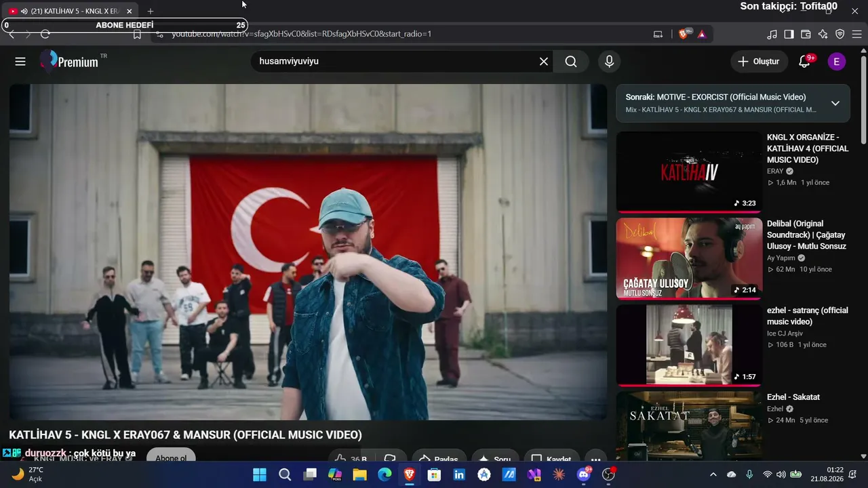Open the account avatar menu
Image resolution: width=868 pixels, height=488 pixels.
tap(836, 62)
